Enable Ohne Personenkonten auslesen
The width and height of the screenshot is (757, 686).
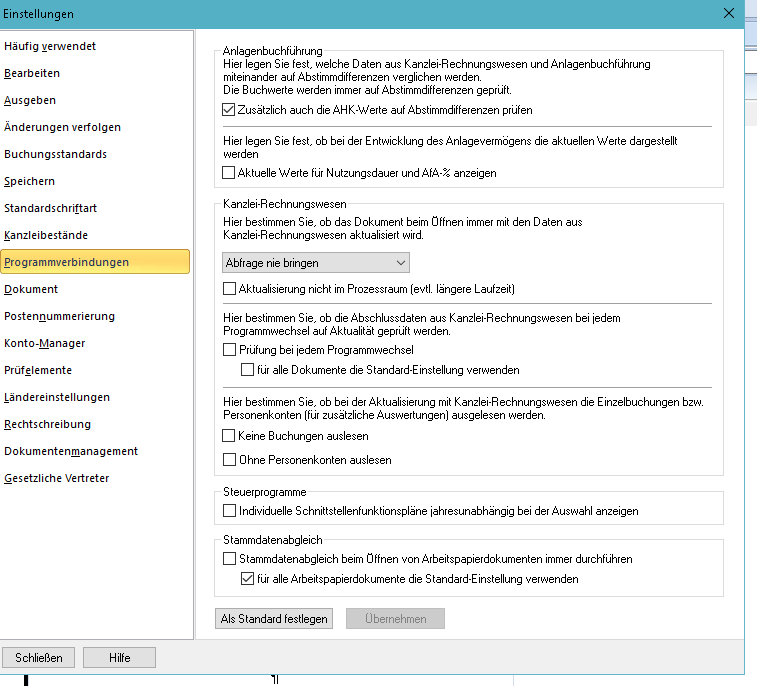point(229,460)
